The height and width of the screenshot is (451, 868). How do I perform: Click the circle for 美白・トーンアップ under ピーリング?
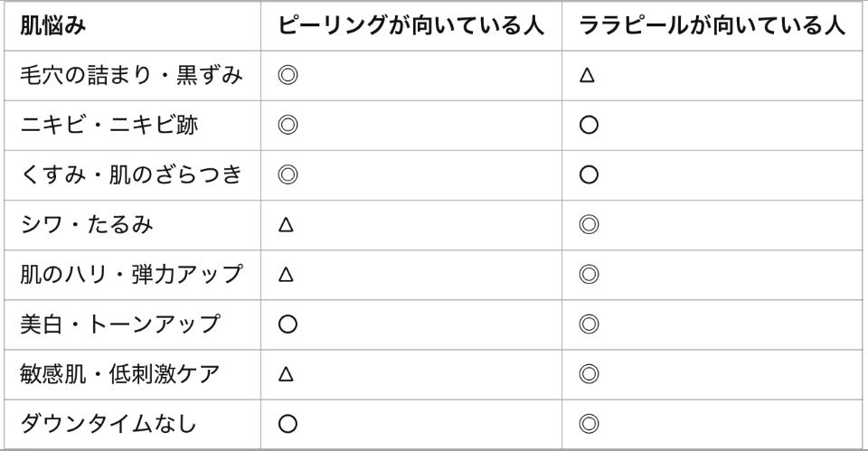tap(288, 324)
